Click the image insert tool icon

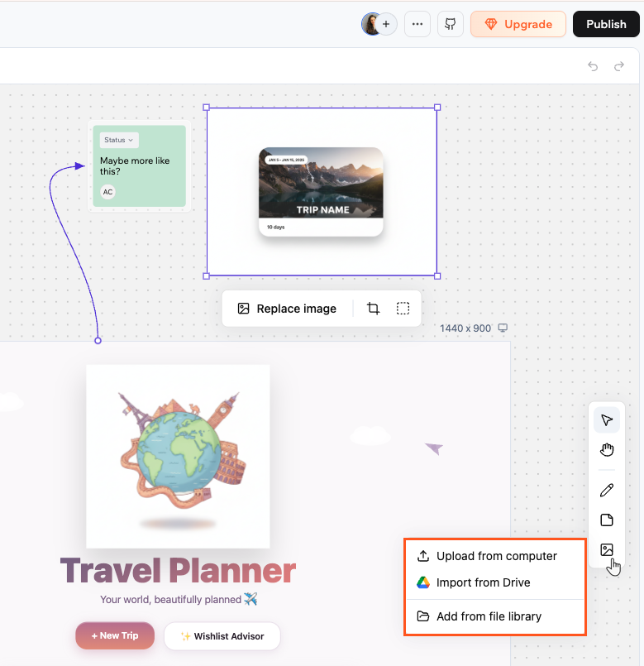[607, 549]
